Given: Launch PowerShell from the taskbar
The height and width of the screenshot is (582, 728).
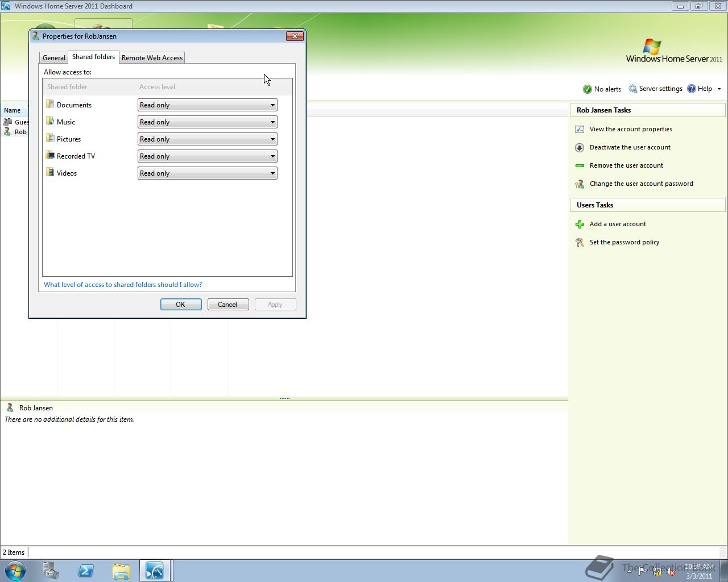Looking at the screenshot, I should click(86, 571).
